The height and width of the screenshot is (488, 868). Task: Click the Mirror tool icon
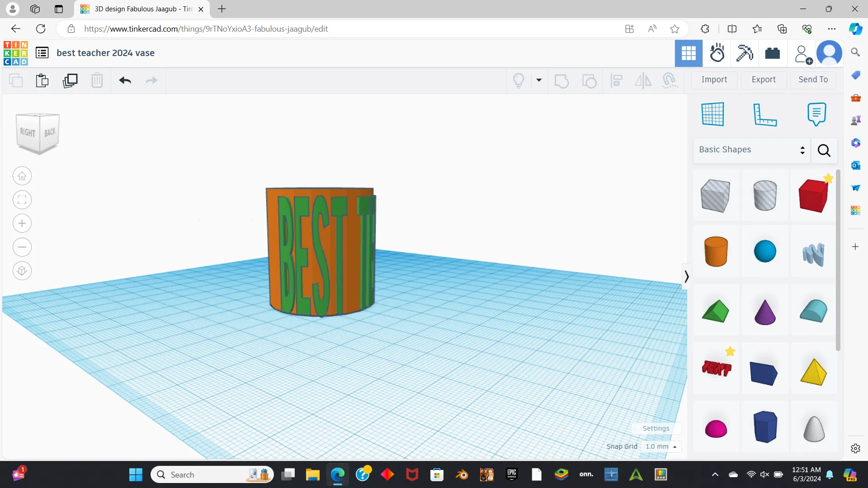point(643,81)
